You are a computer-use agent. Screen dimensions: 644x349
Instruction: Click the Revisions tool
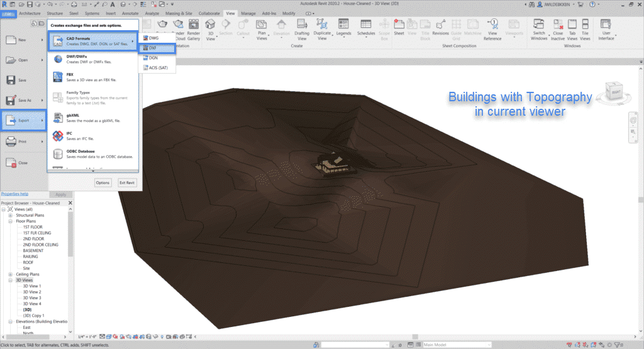440,28
